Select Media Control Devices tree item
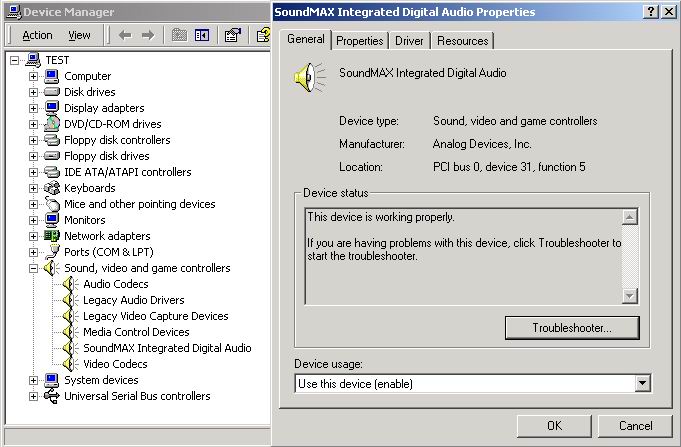The height and width of the screenshot is (447, 681). (x=136, y=332)
